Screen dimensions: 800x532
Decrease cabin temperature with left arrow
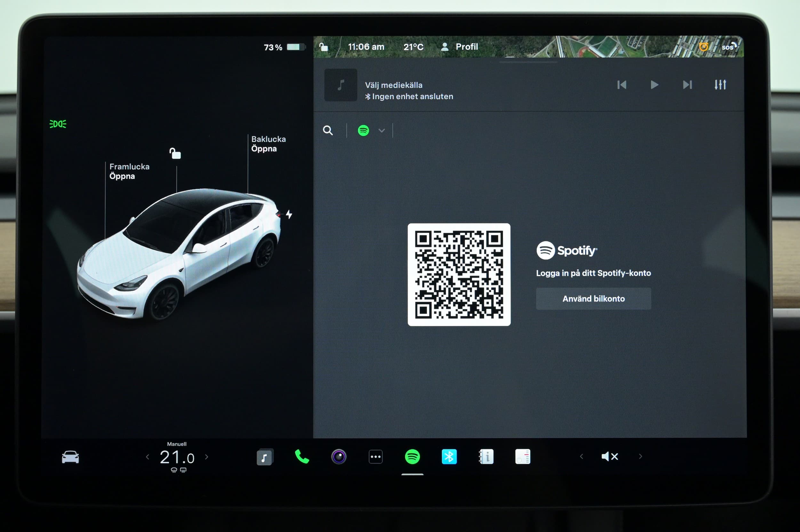tap(147, 457)
